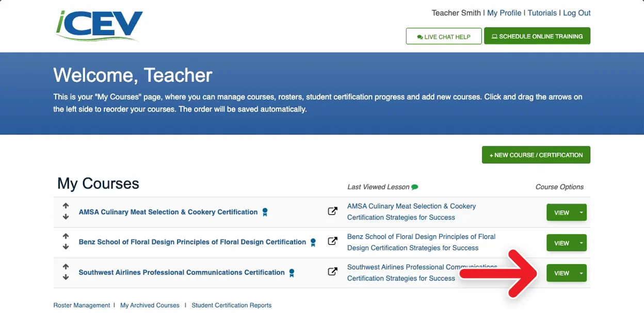Move Southwest Airlines course up with arrow
644x313 pixels.
click(x=66, y=267)
